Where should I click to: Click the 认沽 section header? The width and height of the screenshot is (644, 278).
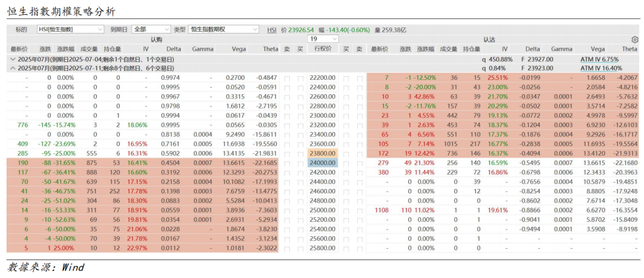coord(489,40)
